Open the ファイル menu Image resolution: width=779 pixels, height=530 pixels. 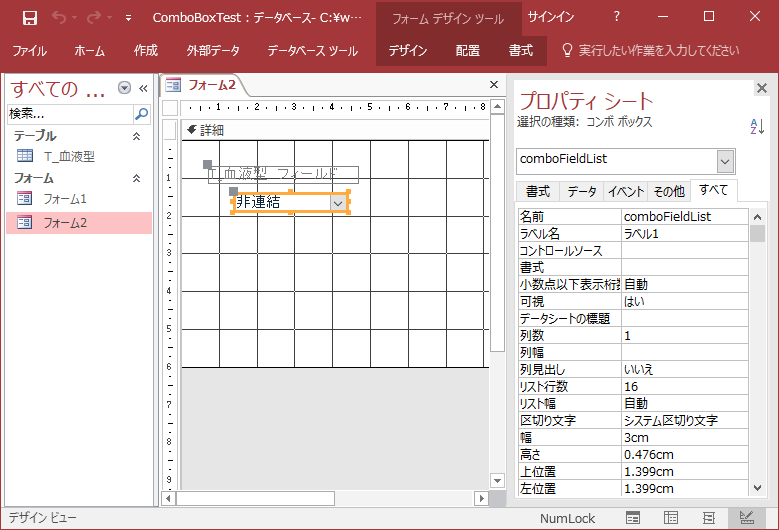pyautogui.click(x=29, y=51)
